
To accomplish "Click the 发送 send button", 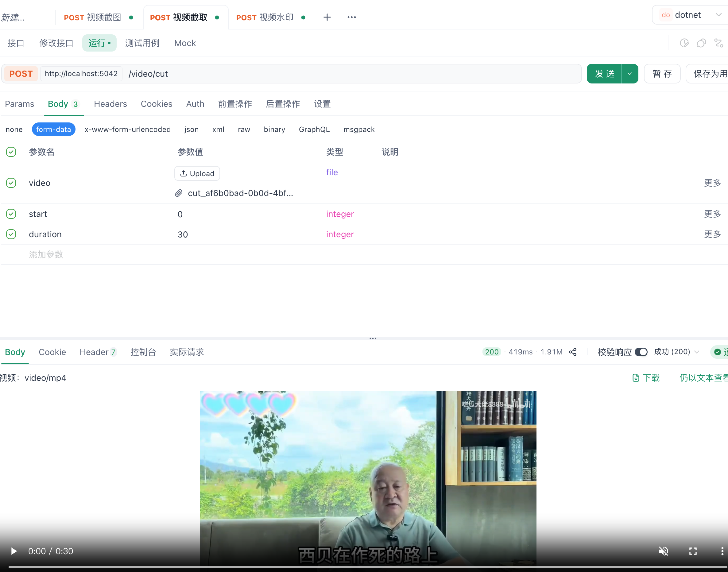I will tap(604, 74).
